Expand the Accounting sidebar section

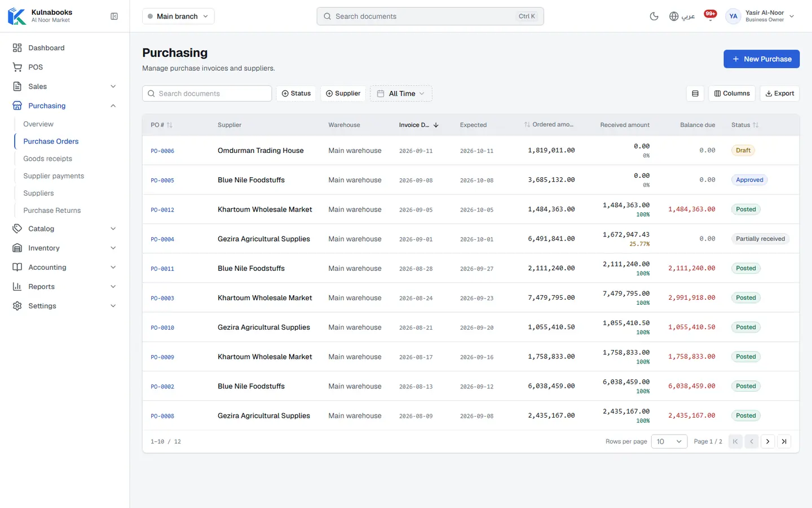65,268
